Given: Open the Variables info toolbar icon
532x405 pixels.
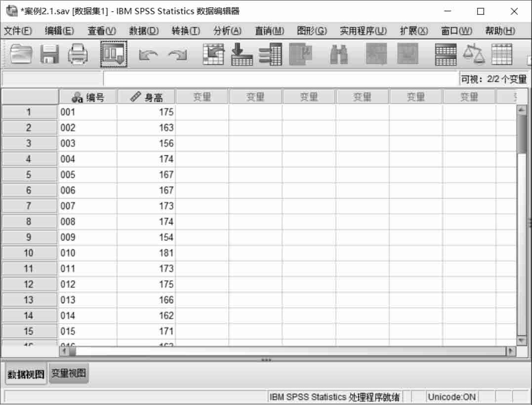Looking at the screenshot, I should [x=270, y=54].
